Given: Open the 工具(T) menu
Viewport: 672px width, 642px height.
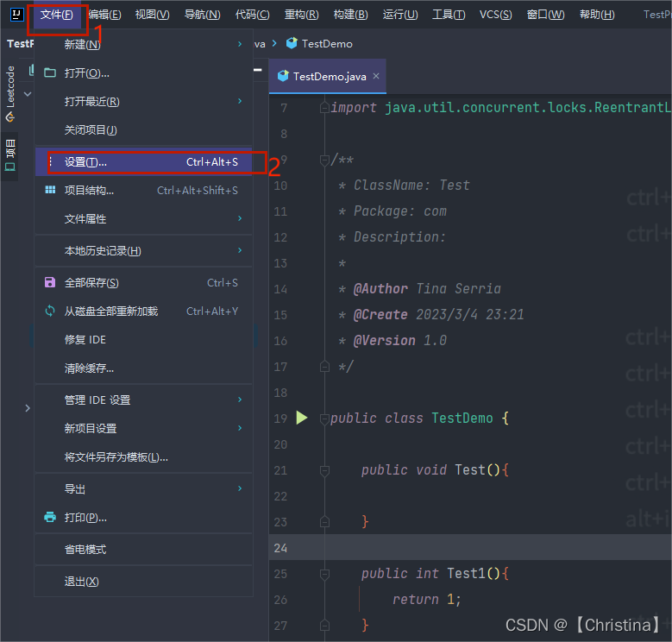Looking at the screenshot, I should [449, 15].
